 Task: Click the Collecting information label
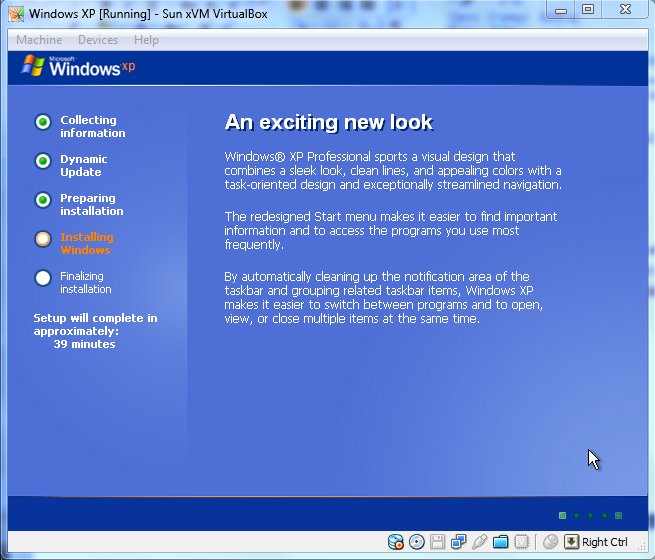coord(93,127)
